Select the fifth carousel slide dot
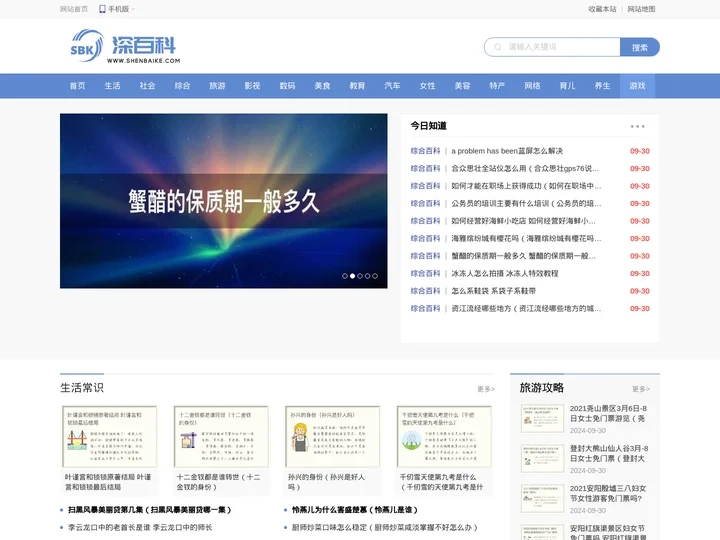Viewport: 720px width, 540px height. coord(375,276)
